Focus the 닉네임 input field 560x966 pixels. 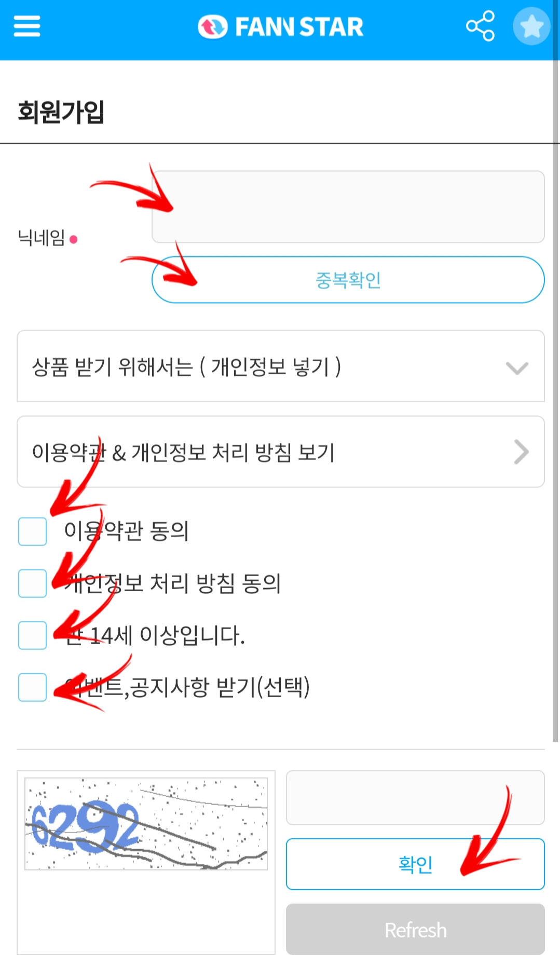[348, 207]
